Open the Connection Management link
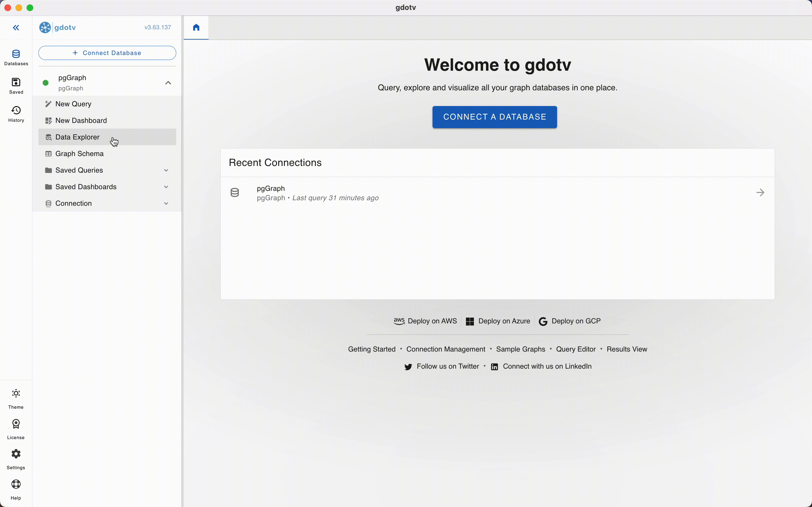 coord(445,349)
